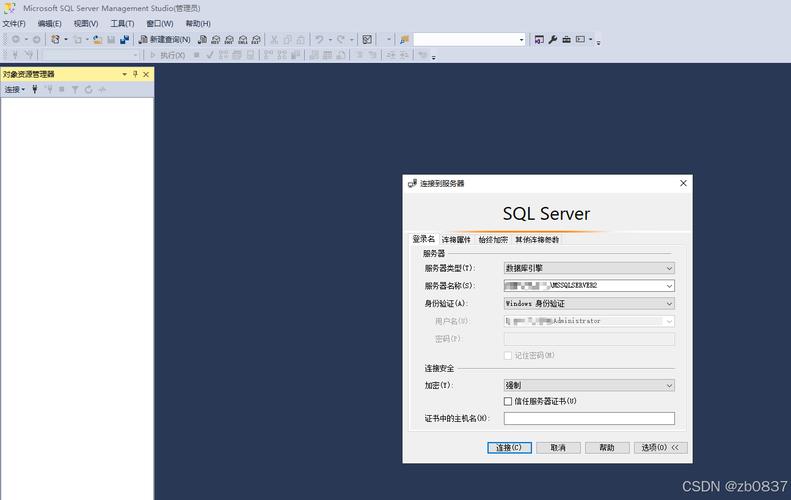Click the activity monitor icon after the redo button

click(367, 39)
